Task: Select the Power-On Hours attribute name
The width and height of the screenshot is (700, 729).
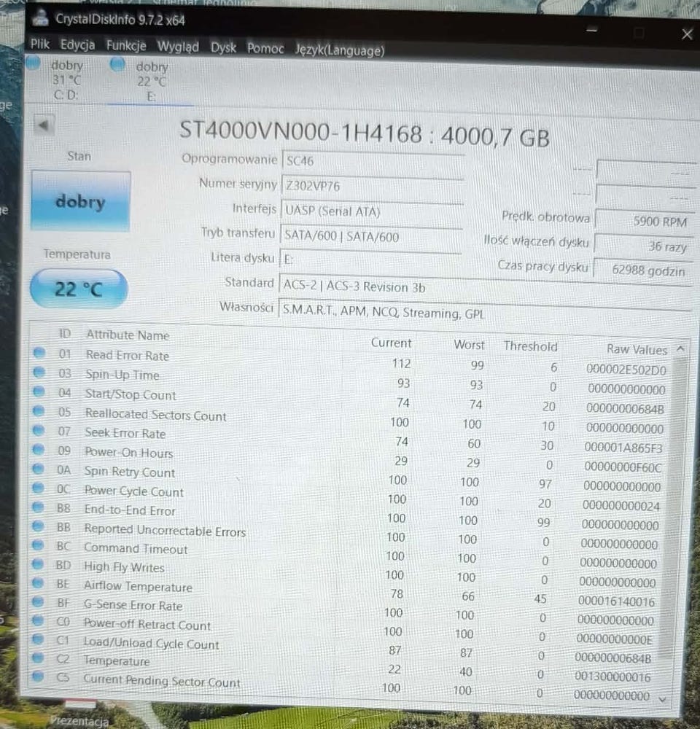Action: tap(129, 453)
